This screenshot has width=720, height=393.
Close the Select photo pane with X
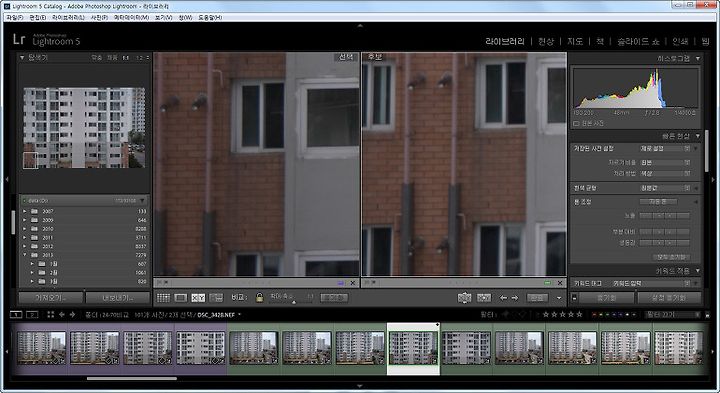[353, 283]
